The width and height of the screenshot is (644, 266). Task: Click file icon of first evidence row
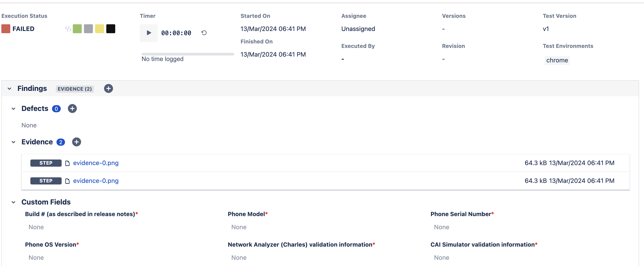(67, 163)
